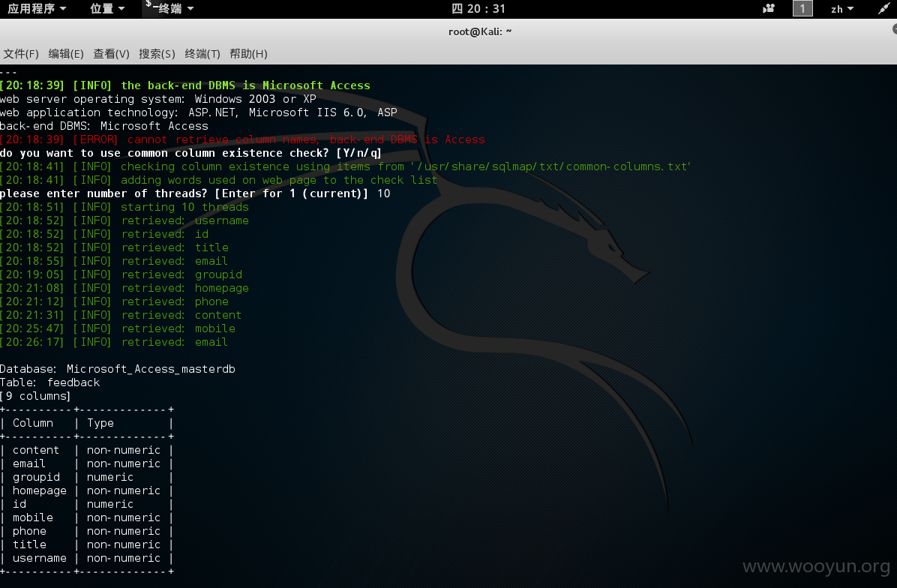897x588 pixels.
Task: Open the zh input language dropdown
Action: click(841, 9)
